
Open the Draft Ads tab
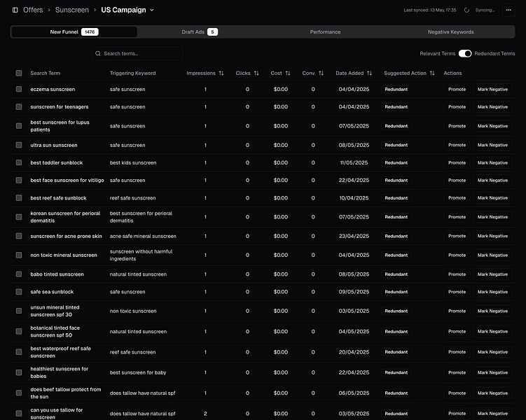tap(200, 31)
